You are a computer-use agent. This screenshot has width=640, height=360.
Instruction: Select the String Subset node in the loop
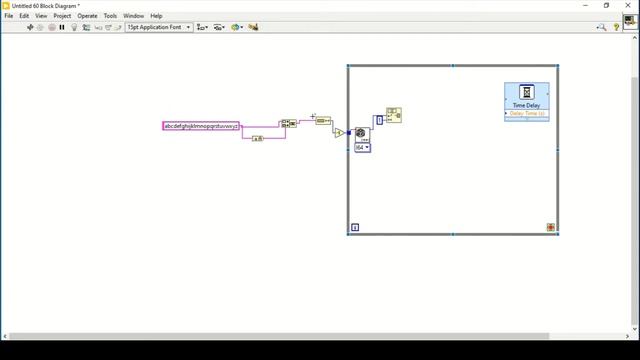394,116
